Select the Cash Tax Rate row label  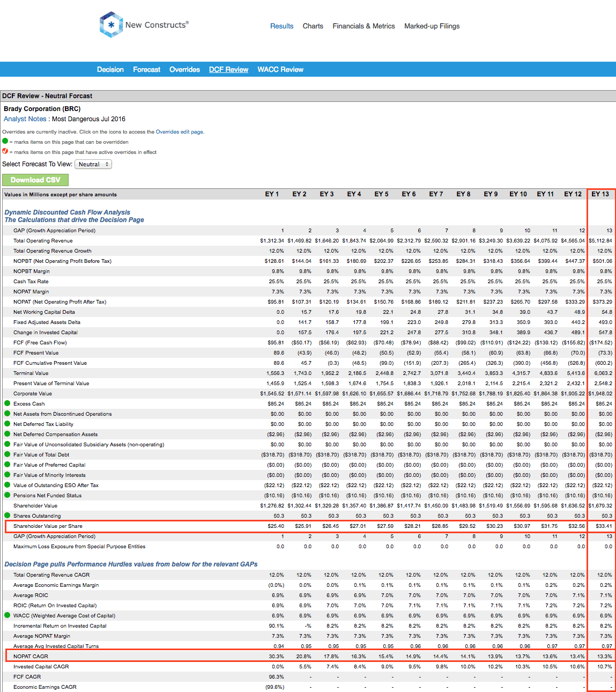(31, 282)
